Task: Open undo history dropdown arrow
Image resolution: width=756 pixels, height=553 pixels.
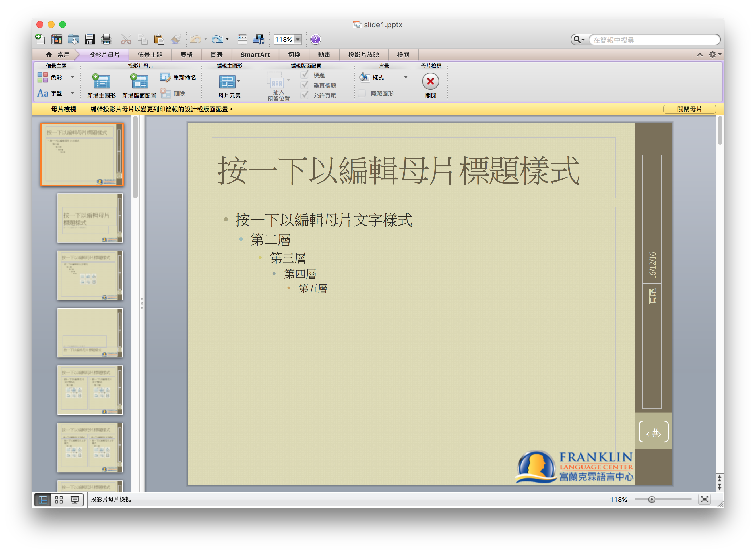Action: click(x=205, y=39)
